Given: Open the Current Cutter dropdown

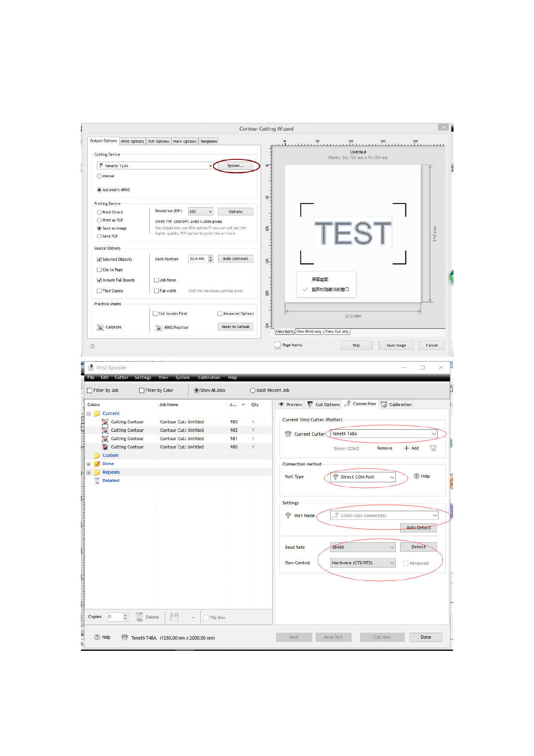Looking at the screenshot, I should click(434, 434).
